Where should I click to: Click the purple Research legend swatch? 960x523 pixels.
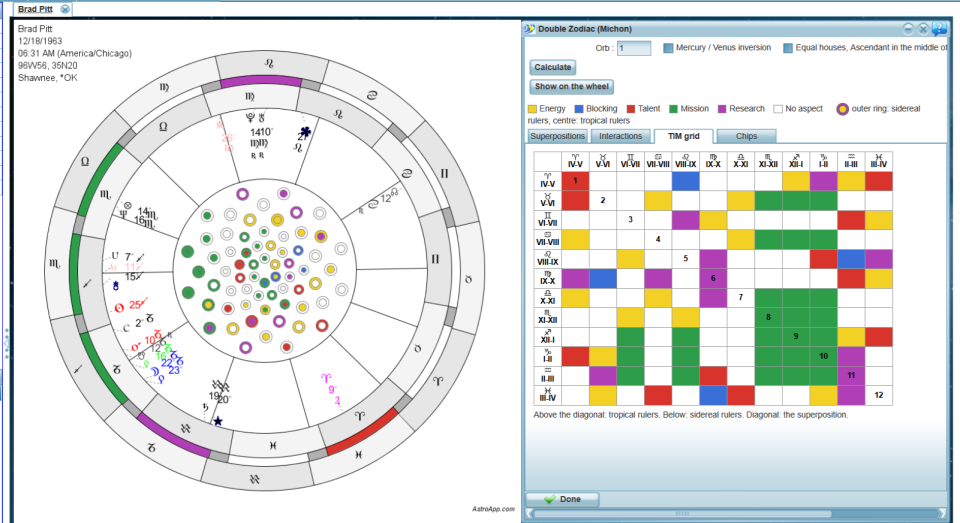tap(722, 109)
